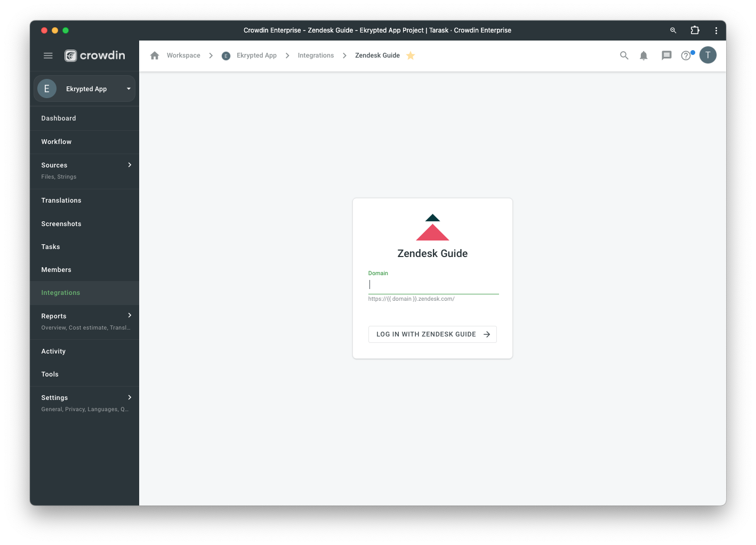This screenshot has width=756, height=545.
Task: Open Workflow in the sidebar
Action: 84,142
